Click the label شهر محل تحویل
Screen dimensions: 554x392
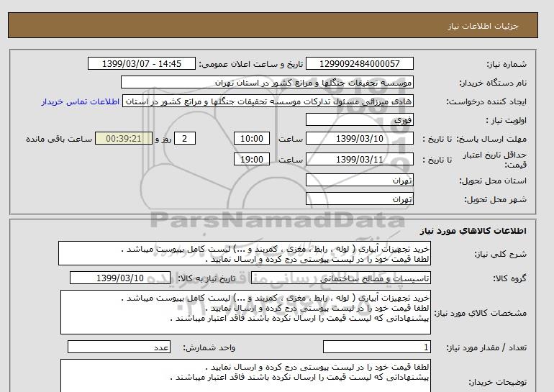tap(495, 199)
